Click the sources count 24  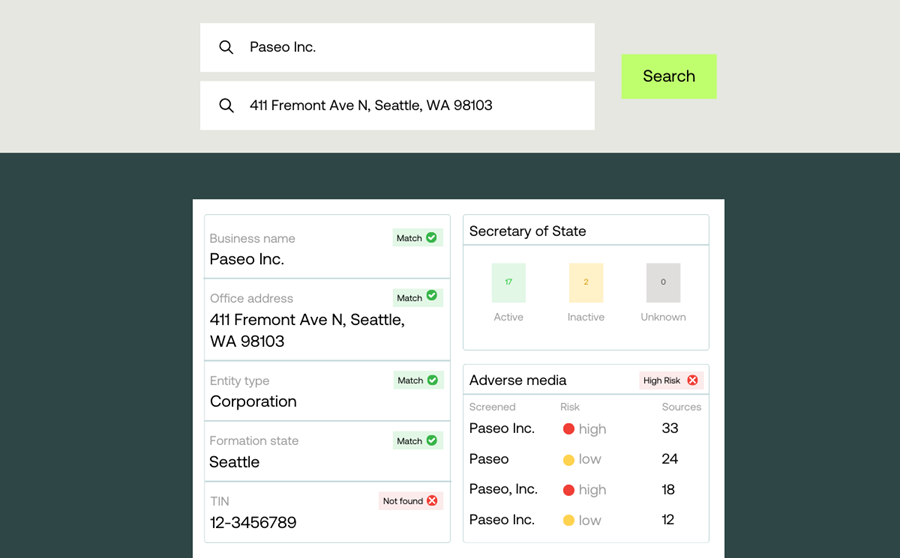pyautogui.click(x=670, y=459)
